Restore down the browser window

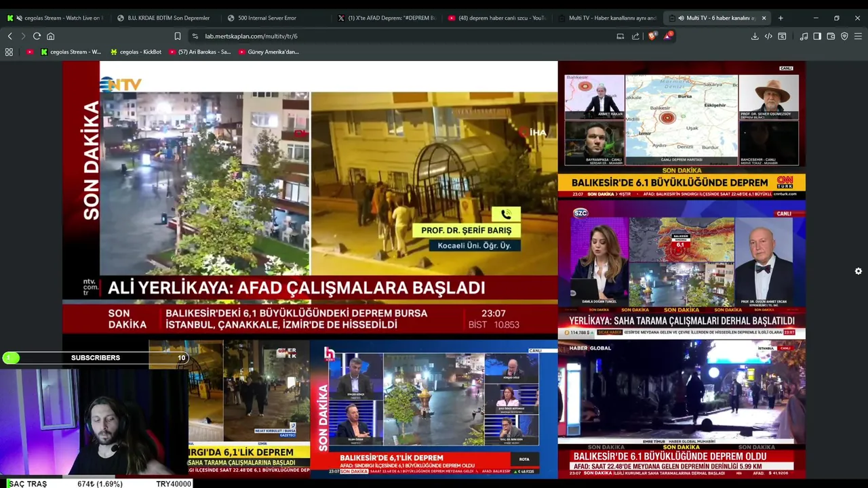pos(837,18)
